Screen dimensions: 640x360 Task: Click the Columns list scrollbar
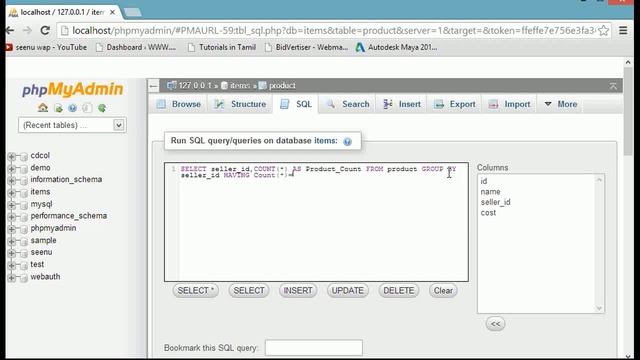click(599, 244)
